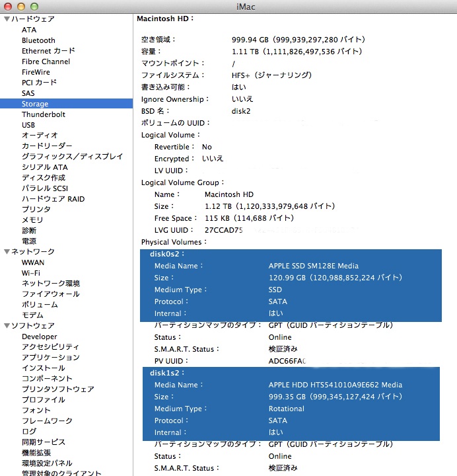
Task: Select フォント in the sidebar
Action: click(36, 410)
